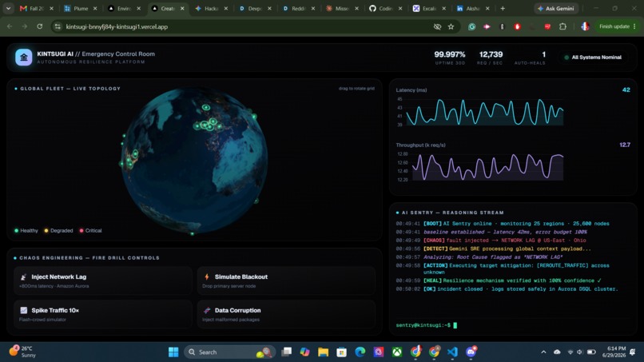This screenshot has height=362, width=644.
Task: Open the Windows Start menu
Action: [x=173, y=352]
